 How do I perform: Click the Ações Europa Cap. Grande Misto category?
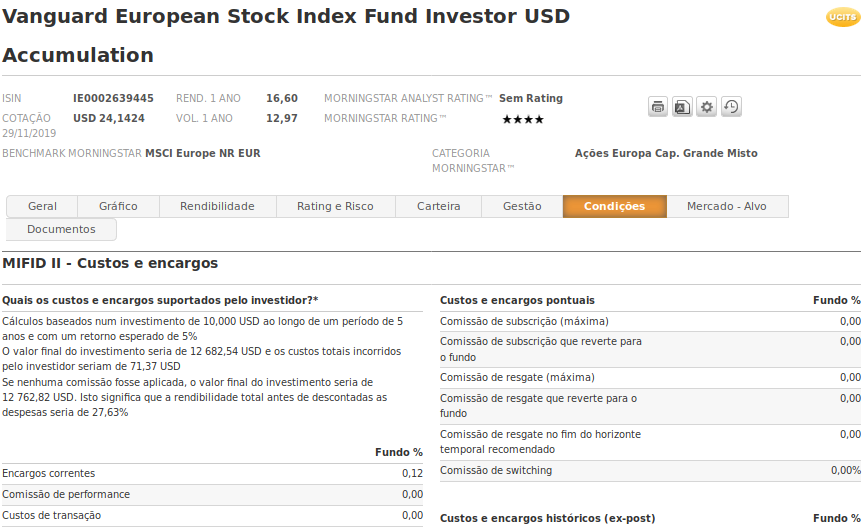(666, 154)
